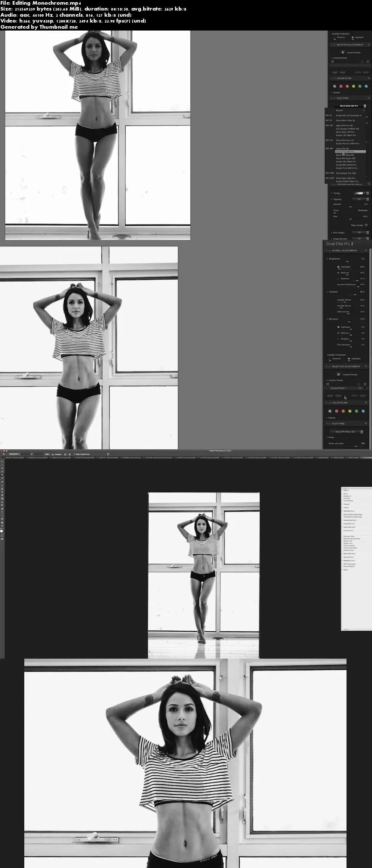Toggle Selective Adjustments checkmark in Silver Efex Pro 2 panel

point(329,366)
